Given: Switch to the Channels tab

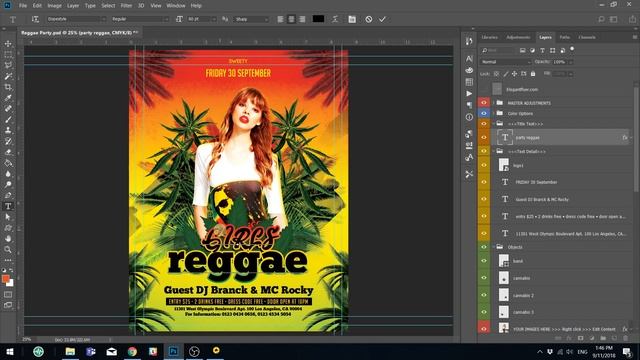Looking at the screenshot, I should (587, 37).
